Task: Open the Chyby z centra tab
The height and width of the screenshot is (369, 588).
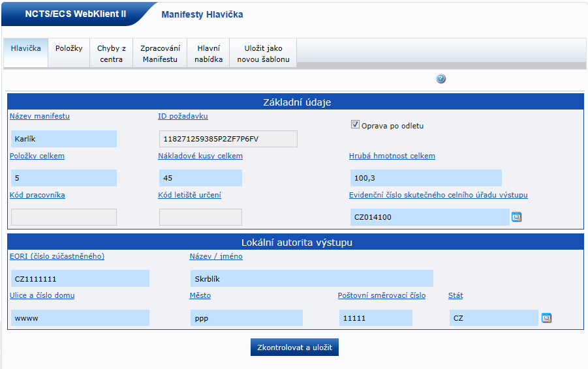Action: pyautogui.click(x=112, y=53)
